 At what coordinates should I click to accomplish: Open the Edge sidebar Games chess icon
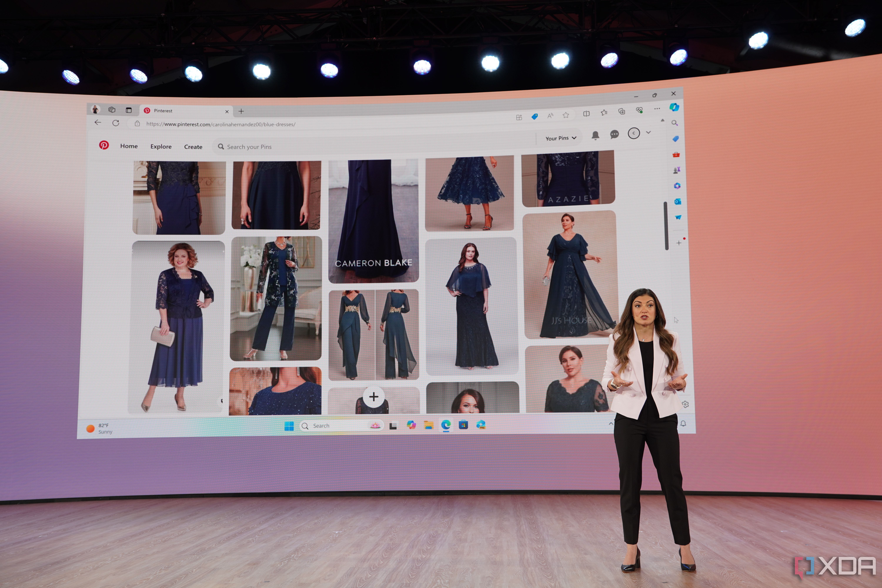676,170
